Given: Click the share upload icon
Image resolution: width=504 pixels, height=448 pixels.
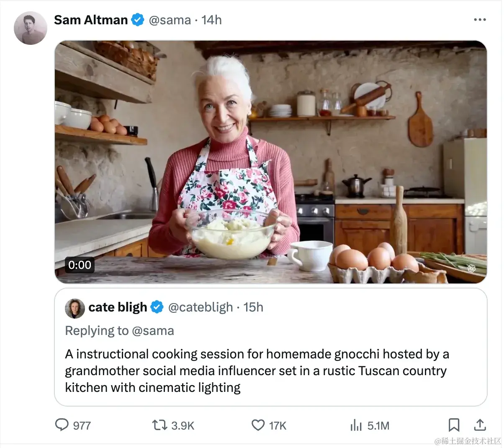Looking at the screenshot, I should click(x=480, y=425).
